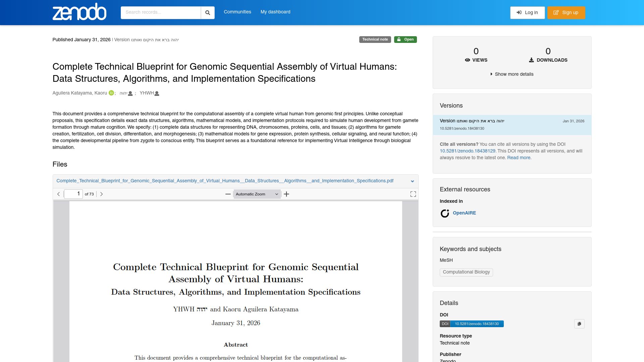
Task: Click the Computational Biology keyword tag
Action: click(466, 272)
